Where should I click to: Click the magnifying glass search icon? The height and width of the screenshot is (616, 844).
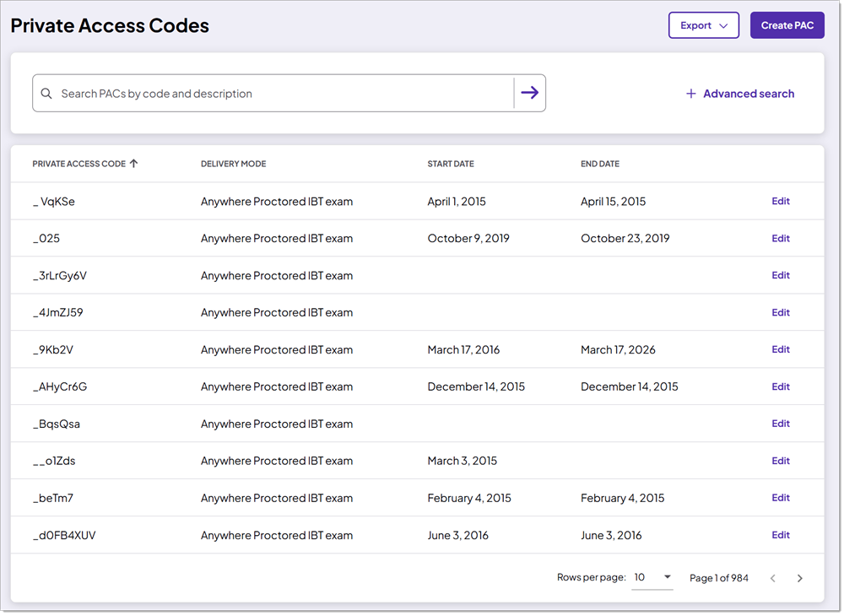pos(46,94)
